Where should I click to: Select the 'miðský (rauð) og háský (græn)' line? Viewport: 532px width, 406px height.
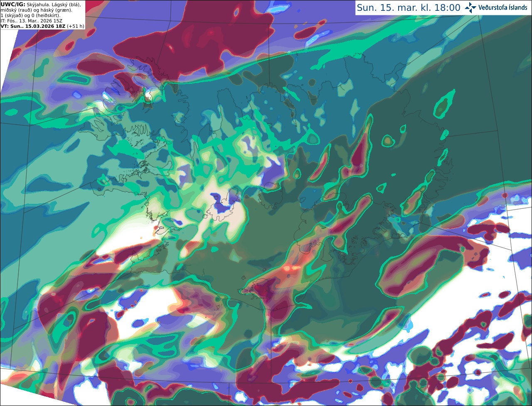(x=36, y=10)
